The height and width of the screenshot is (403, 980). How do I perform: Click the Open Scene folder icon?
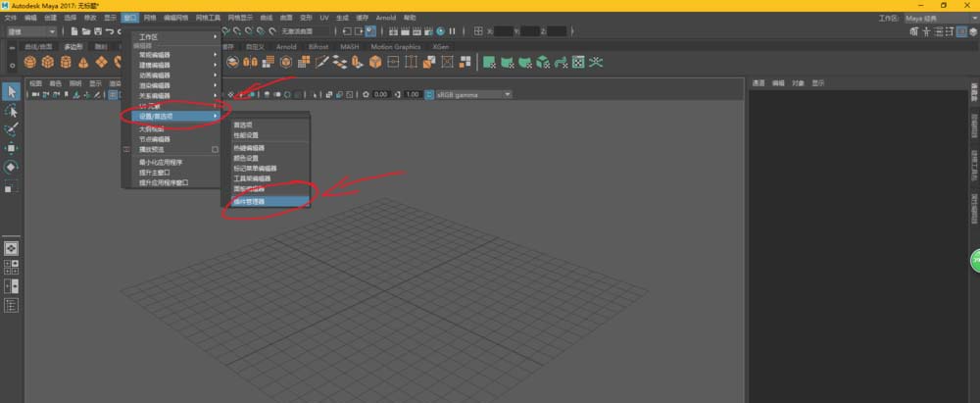point(86,31)
